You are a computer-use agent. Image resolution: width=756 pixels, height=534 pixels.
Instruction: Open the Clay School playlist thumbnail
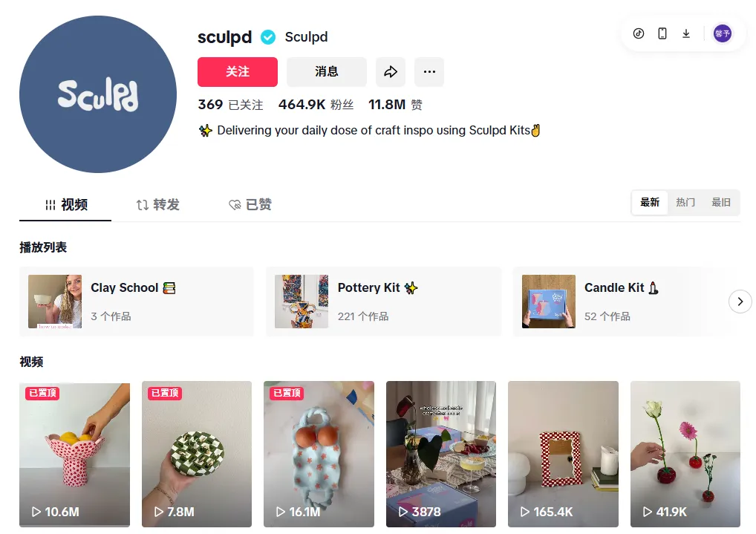(x=55, y=302)
